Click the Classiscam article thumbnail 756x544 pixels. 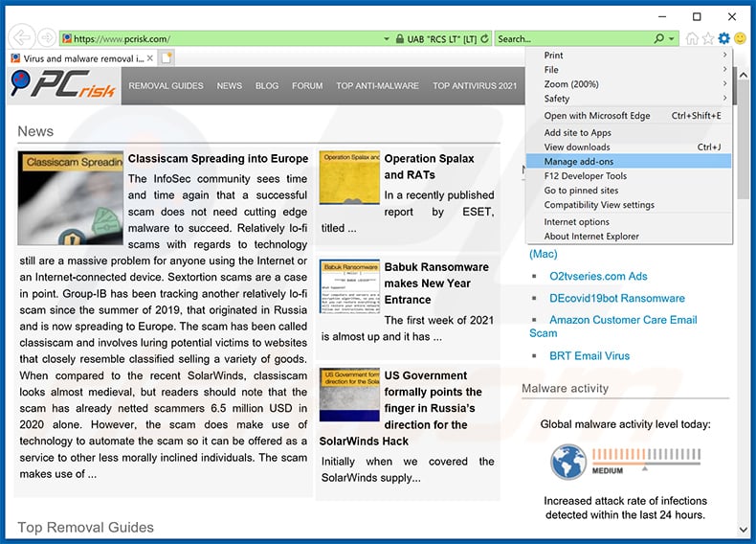[71, 198]
